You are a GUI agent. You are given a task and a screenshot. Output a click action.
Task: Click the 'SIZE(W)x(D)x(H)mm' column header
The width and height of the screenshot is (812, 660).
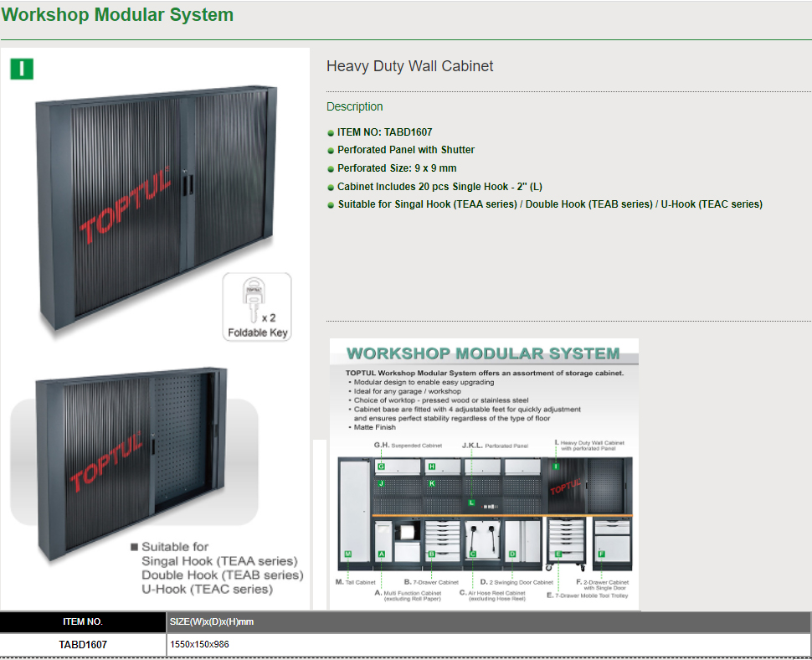(212, 622)
